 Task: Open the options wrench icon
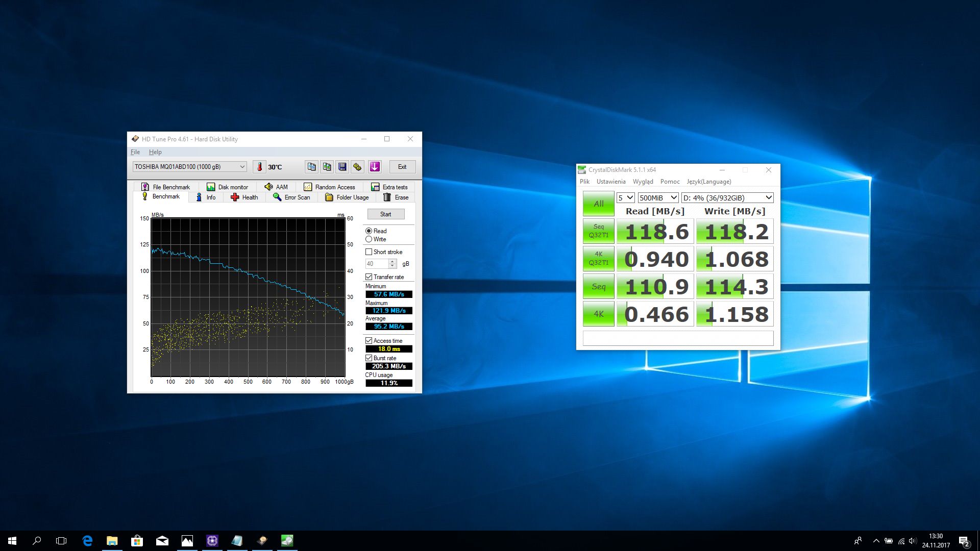tap(358, 167)
